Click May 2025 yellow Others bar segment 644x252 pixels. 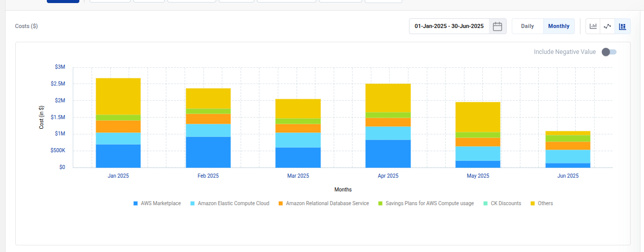pos(478,117)
